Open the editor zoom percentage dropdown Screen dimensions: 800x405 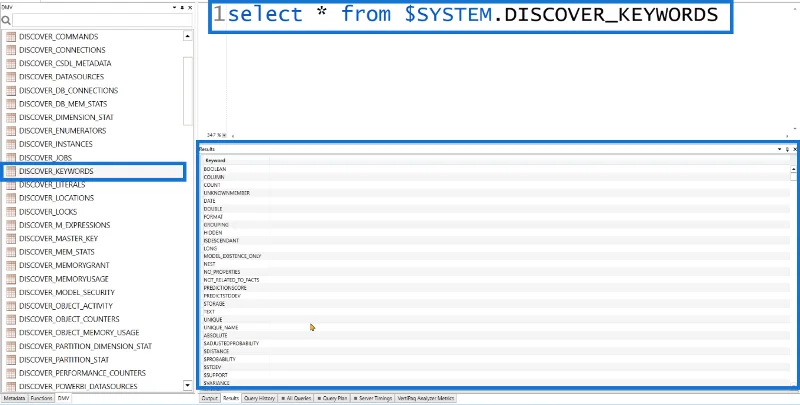(224, 135)
